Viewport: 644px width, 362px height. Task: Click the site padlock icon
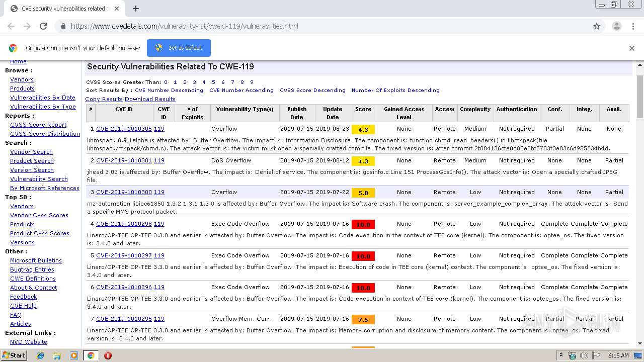[x=63, y=26]
